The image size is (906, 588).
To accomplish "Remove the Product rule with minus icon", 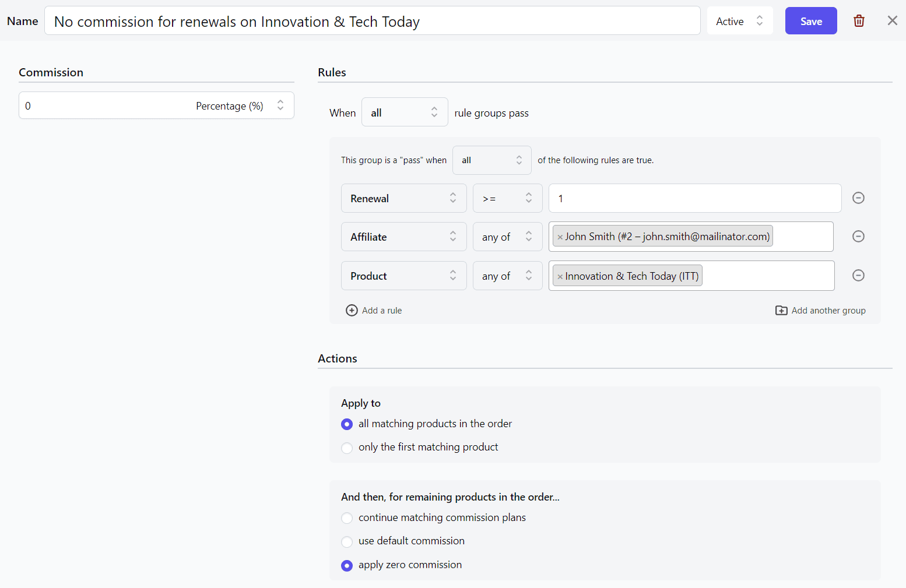I will (x=858, y=276).
